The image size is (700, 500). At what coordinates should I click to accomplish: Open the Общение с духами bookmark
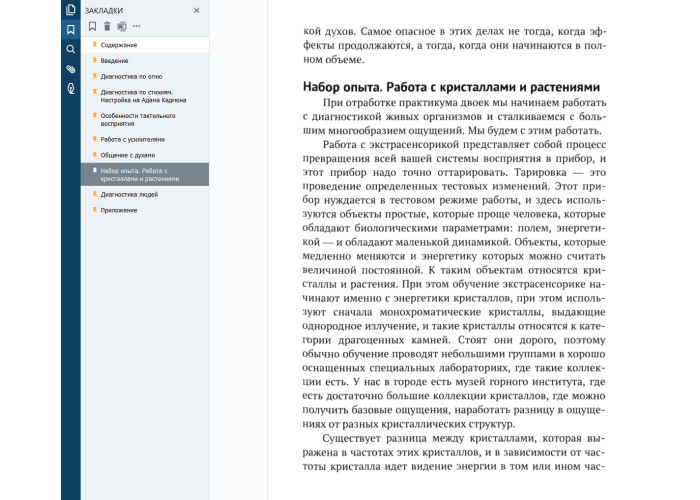click(x=128, y=155)
